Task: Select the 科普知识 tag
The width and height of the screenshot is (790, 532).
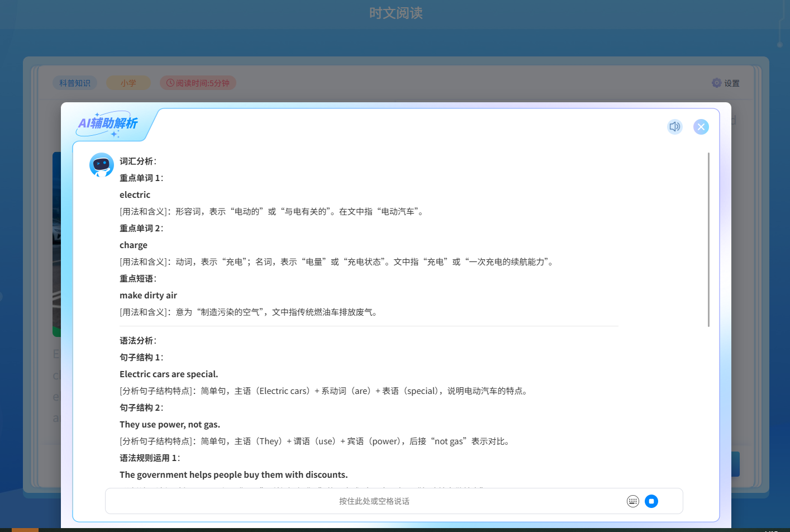Action: (75, 83)
